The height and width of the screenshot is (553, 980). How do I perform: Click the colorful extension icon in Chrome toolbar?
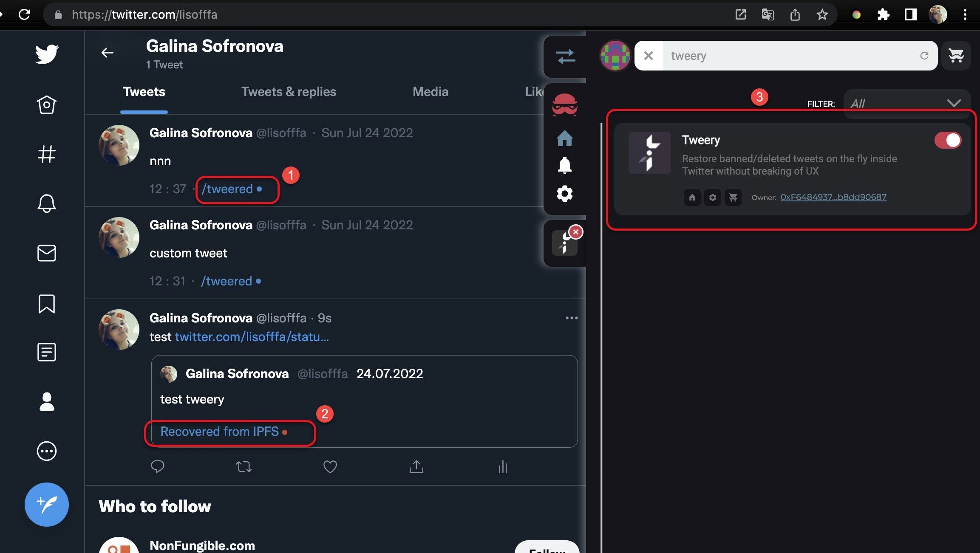pyautogui.click(x=856, y=14)
